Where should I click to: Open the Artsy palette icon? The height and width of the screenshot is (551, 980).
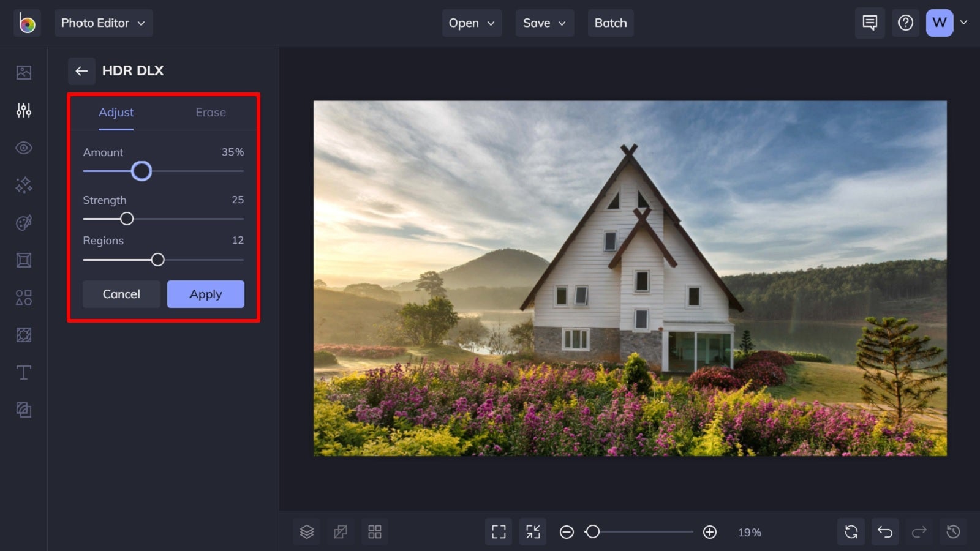pos(24,223)
